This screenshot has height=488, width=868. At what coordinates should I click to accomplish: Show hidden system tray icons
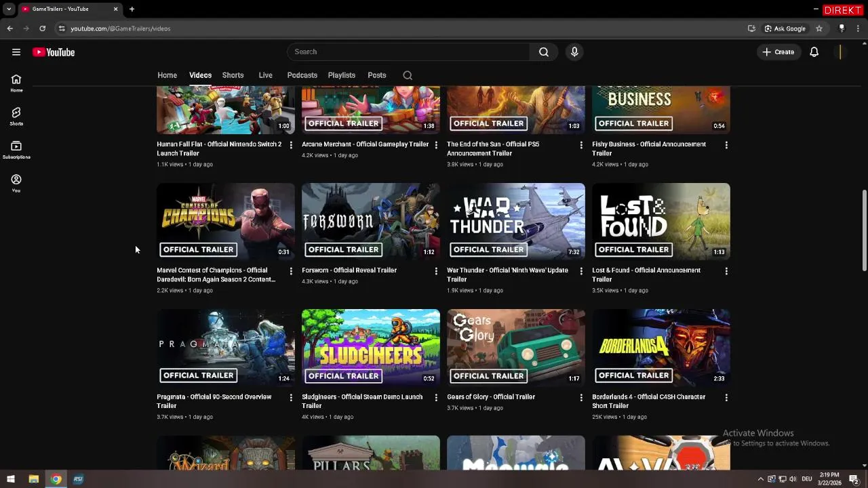(x=760, y=479)
